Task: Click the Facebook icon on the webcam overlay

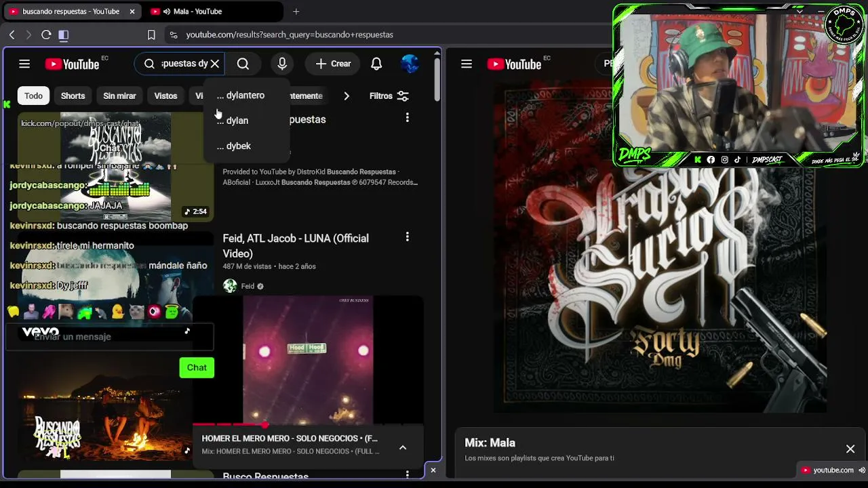Action: pos(711,160)
